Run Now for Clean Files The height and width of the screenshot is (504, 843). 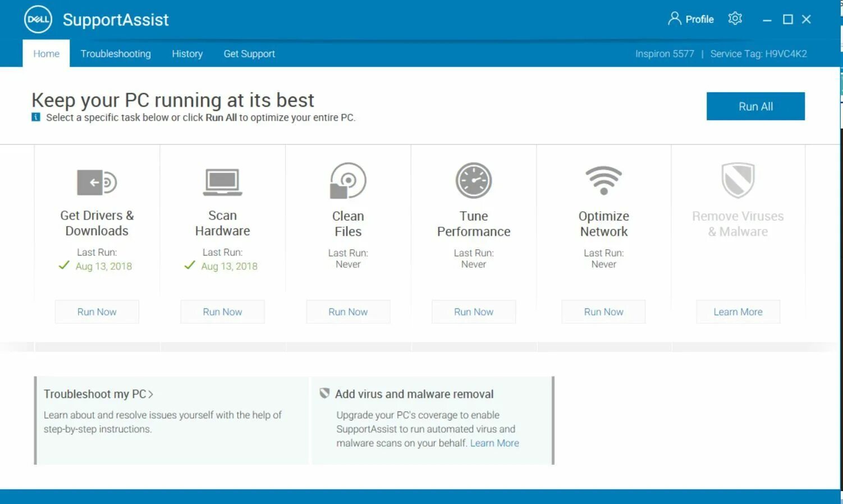tap(348, 311)
